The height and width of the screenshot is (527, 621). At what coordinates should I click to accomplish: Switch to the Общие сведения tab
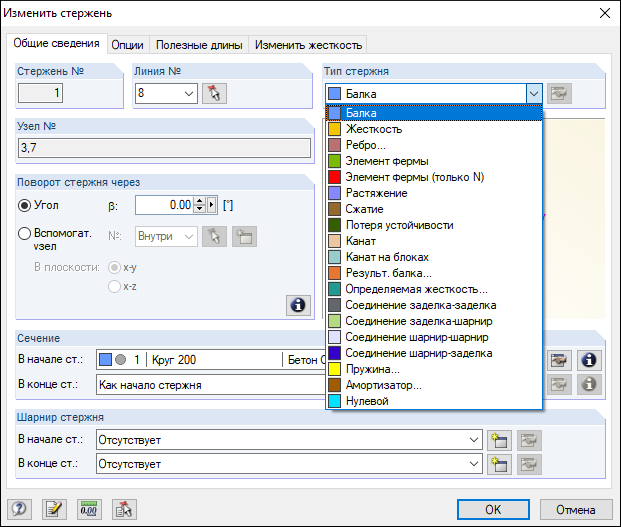[x=57, y=43]
